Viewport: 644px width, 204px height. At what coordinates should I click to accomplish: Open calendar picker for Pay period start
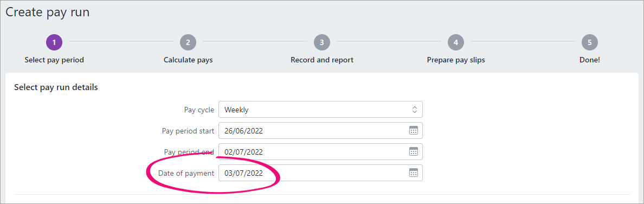[x=413, y=130]
